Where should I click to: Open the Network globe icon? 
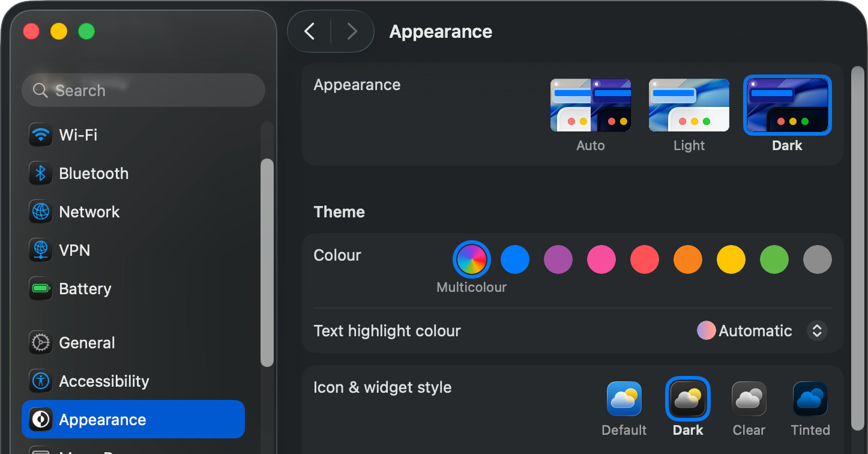coord(41,212)
